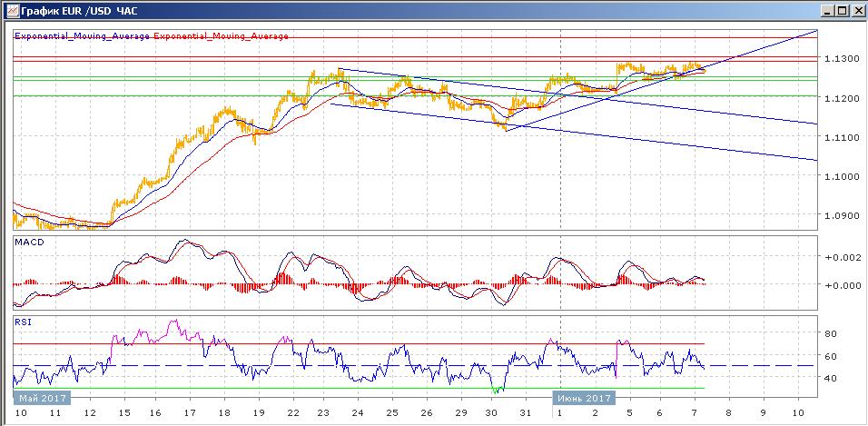Click the MACD indicator panel label
868x426 pixels.
pos(29,243)
